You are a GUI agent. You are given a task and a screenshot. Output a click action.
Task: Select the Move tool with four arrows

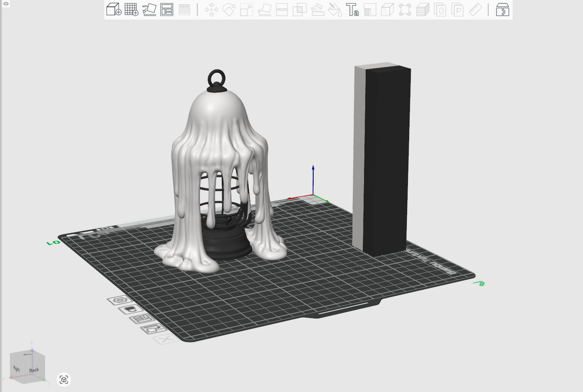click(211, 9)
